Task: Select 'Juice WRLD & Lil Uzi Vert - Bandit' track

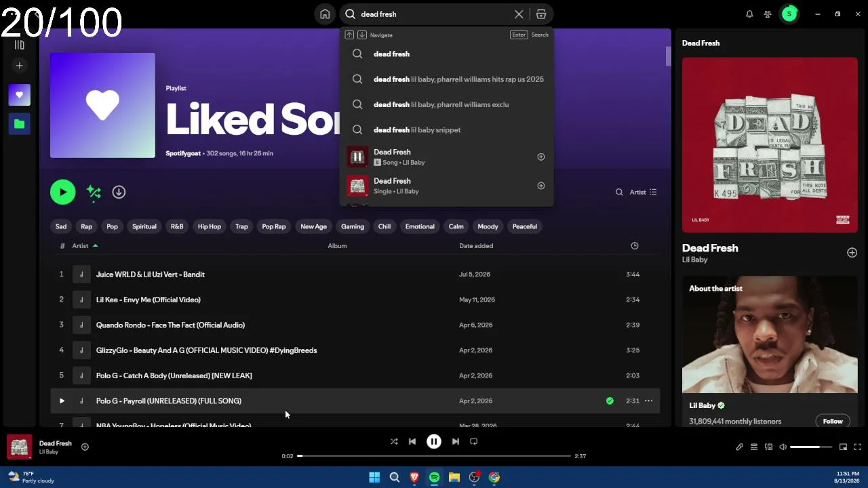Action: click(151, 274)
